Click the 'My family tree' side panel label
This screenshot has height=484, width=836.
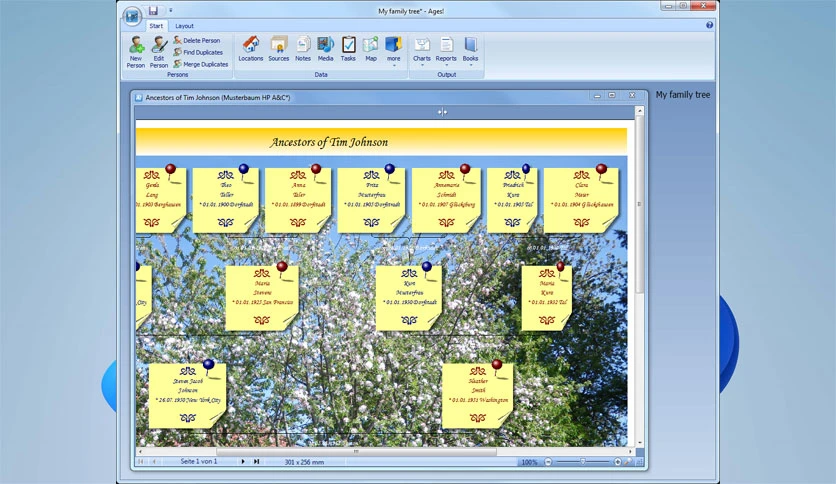tap(682, 95)
